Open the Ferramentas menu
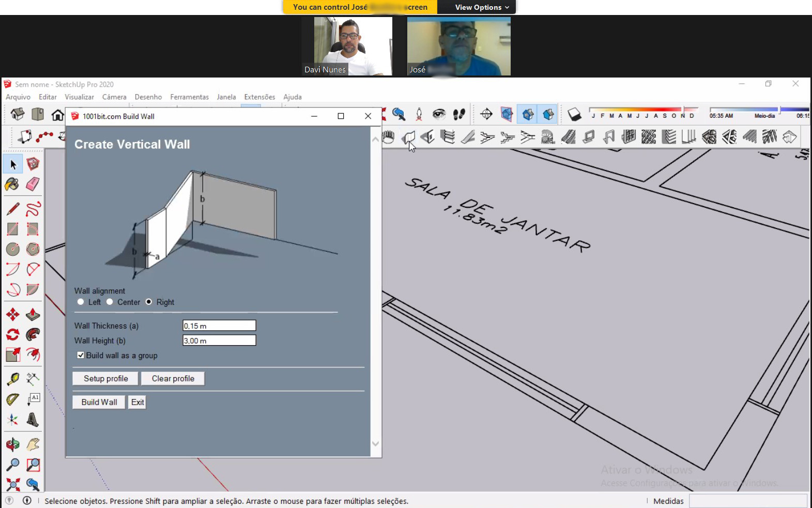812x508 pixels. click(x=189, y=97)
